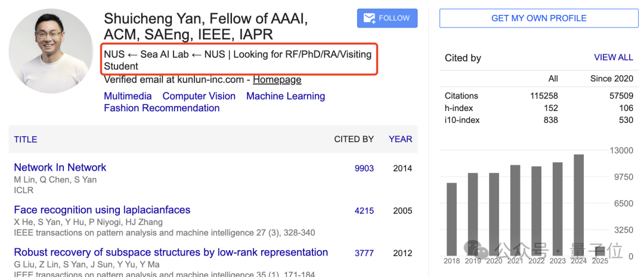644x277 pixels.
Task: Open Face recognition using laplacianfaces paper
Action: (x=102, y=210)
